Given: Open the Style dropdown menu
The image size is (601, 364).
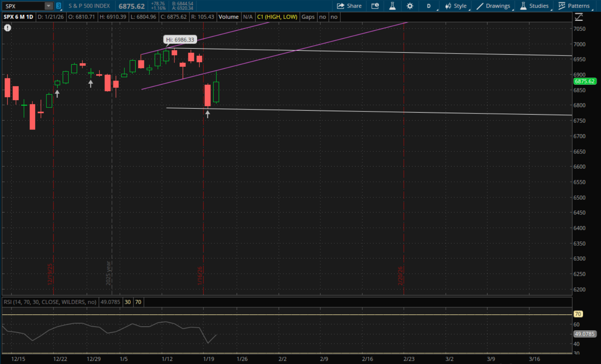Looking at the screenshot, I should click(456, 6).
